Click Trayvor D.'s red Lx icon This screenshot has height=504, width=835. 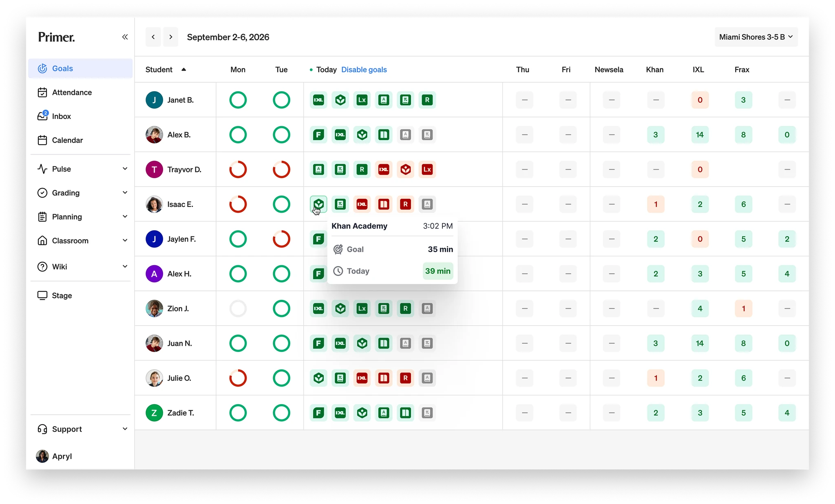coord(427,169)
